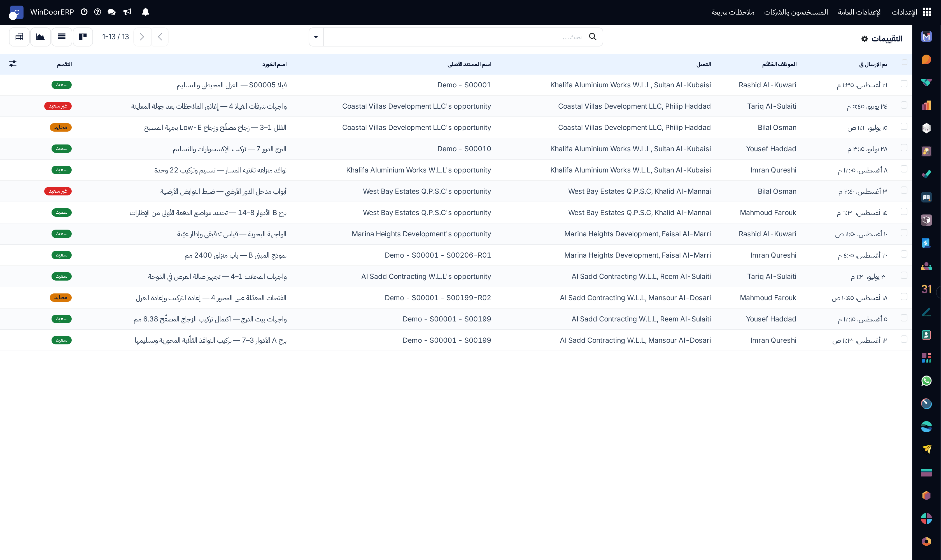Switch to kanban view
Screen dimensions: 941x560
[83, 37]
